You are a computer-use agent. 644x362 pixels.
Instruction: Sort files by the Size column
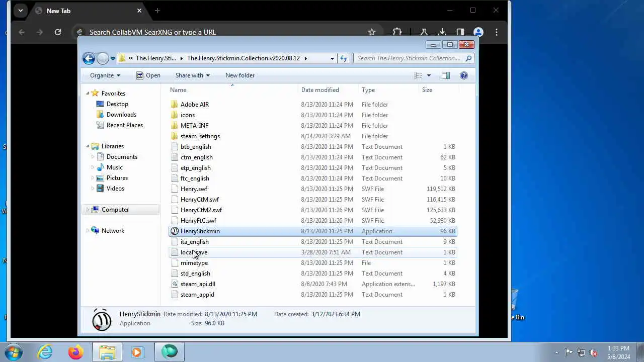[x=427, y=90]
